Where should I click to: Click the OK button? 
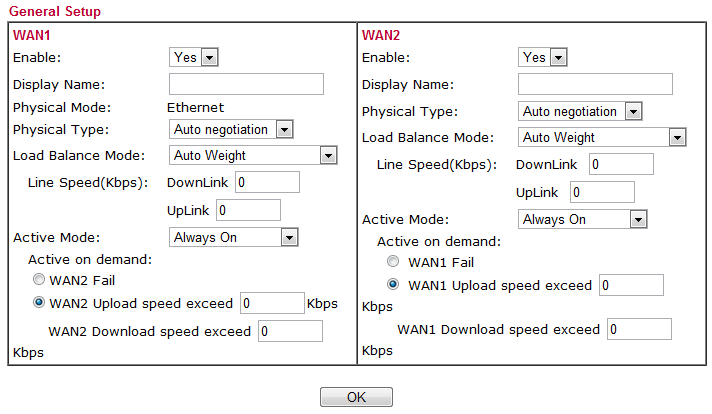pyautogui.click(x=356, y=398)
